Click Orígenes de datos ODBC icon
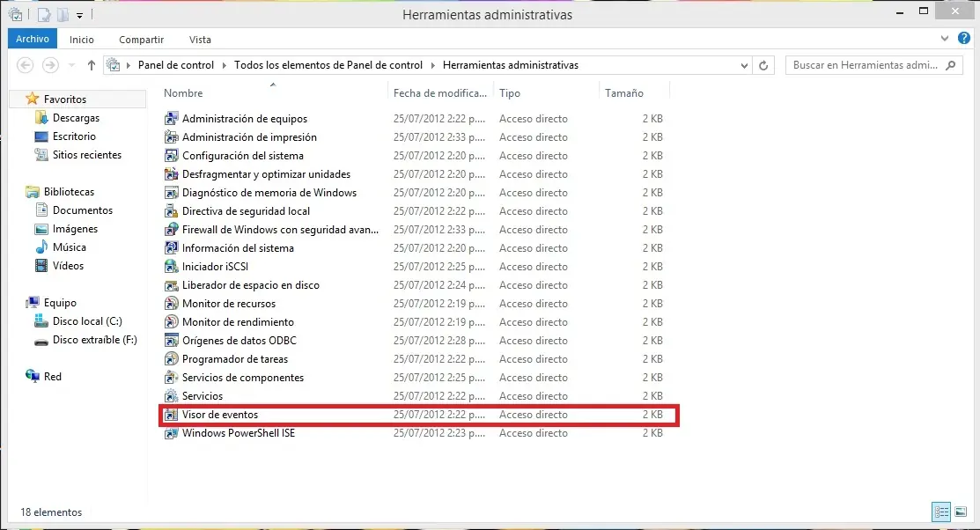Screen dimensions: 980x530 171,341
